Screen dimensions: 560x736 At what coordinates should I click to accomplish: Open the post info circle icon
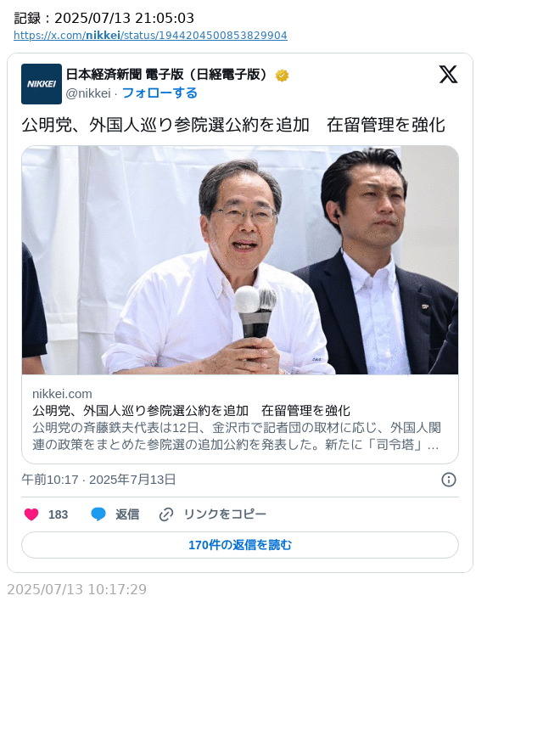coord(448,480)
